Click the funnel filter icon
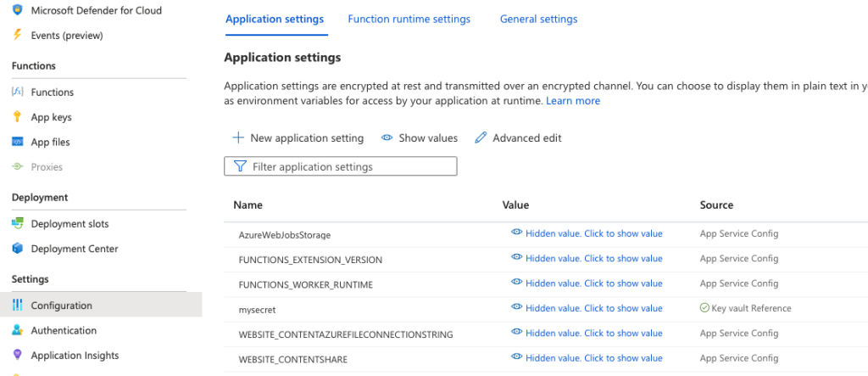 pos(240,166)
